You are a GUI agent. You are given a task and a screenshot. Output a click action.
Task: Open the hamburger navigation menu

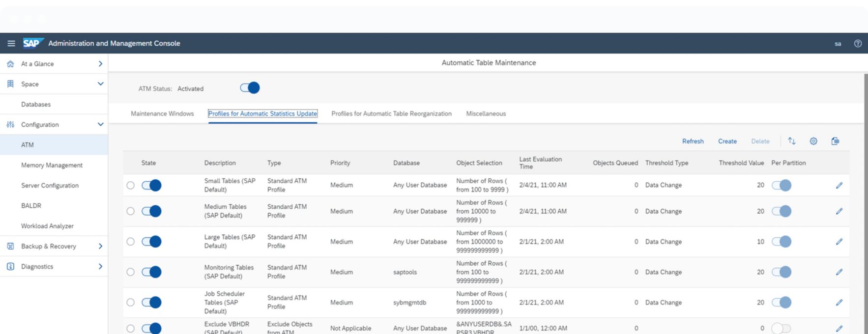[11, 43]
